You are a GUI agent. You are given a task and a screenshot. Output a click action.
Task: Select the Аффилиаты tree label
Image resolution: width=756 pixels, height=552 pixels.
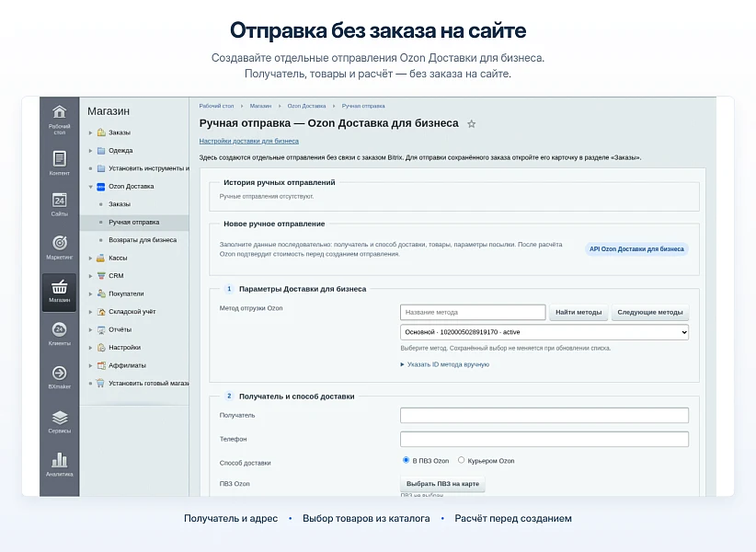pos(127,365)
